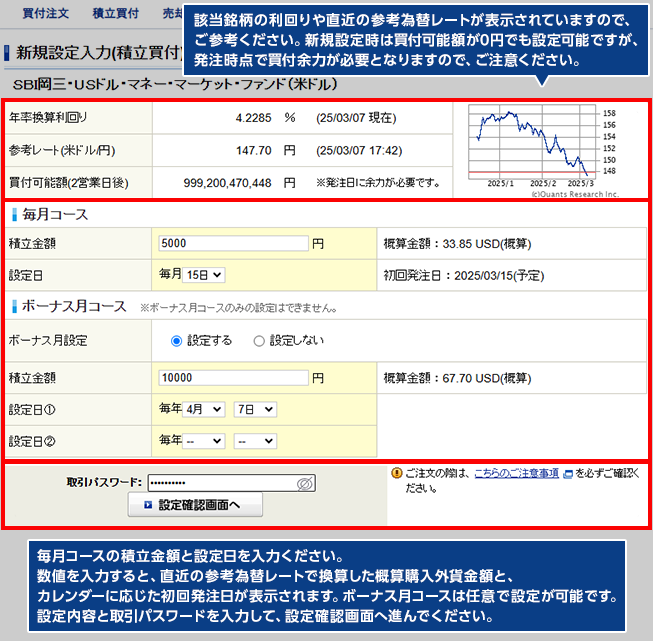Open the day dropdown for 設定日②
Viewport: 653px width, 641px height.
(x=255, y=441)
